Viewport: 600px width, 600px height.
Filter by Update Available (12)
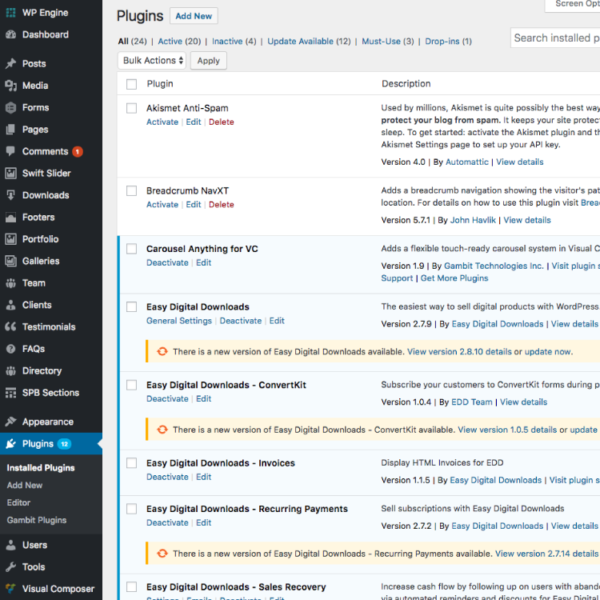[309, 41]
